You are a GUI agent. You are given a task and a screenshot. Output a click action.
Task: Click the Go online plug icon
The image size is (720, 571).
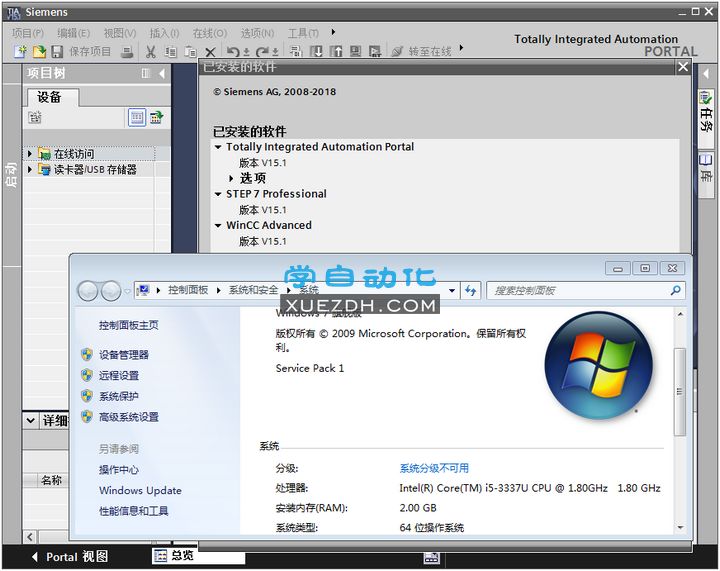[x=397, y=51]
